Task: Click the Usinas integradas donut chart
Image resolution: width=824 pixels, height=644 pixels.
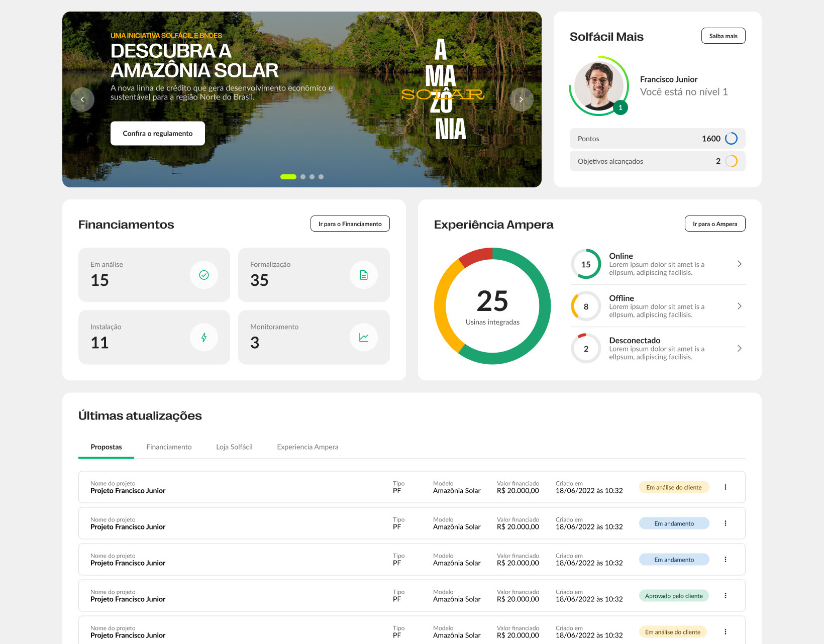Action: pyautogui.click(x=492, y=306)
